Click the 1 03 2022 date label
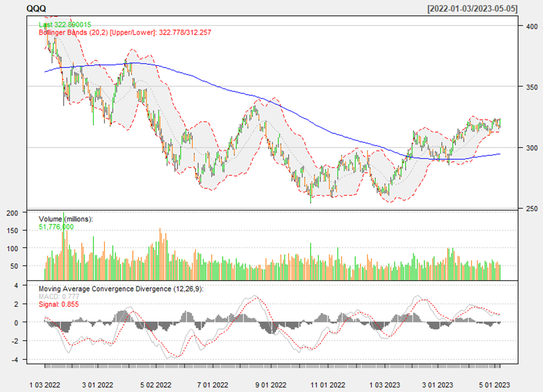The height and width of the screenshot is (392, 543). (45, 385)
